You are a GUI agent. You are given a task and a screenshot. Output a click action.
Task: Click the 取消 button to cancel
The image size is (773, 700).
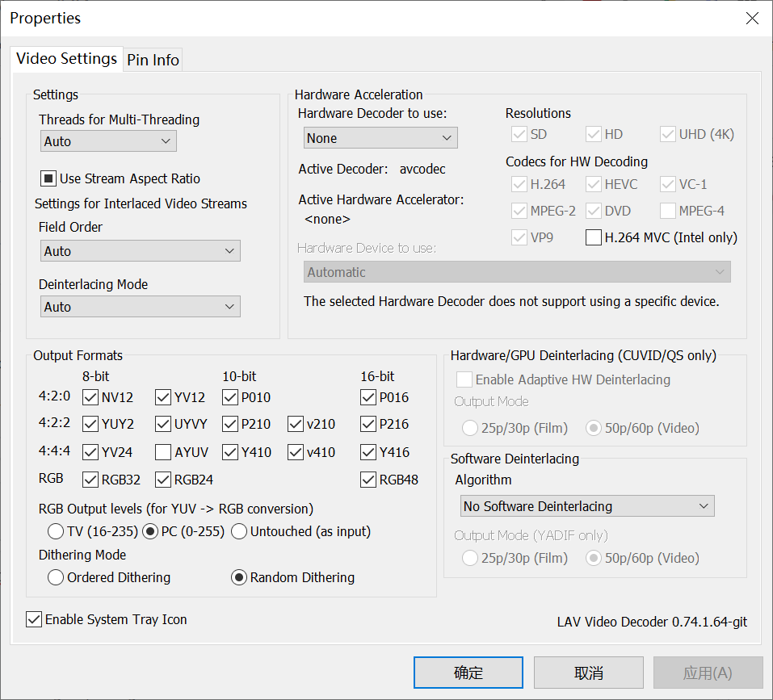[588, 672]
